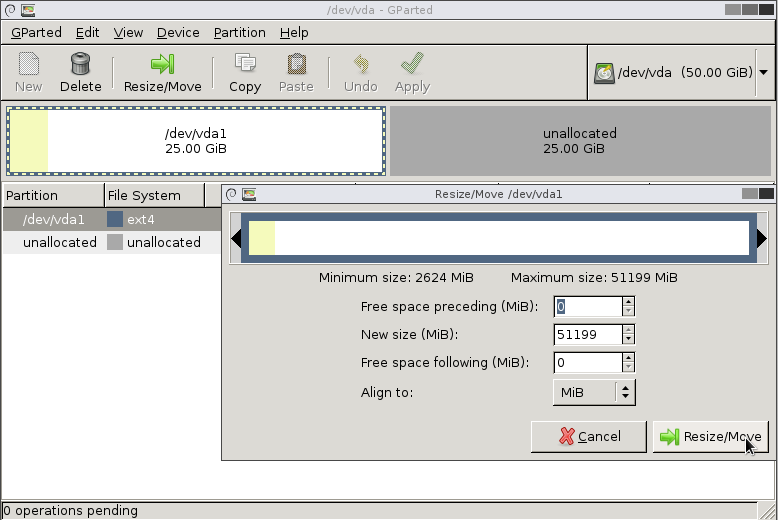Click the Resize/Move dialog titlebar app icon

pyautogui.click(x=249, y=195)
